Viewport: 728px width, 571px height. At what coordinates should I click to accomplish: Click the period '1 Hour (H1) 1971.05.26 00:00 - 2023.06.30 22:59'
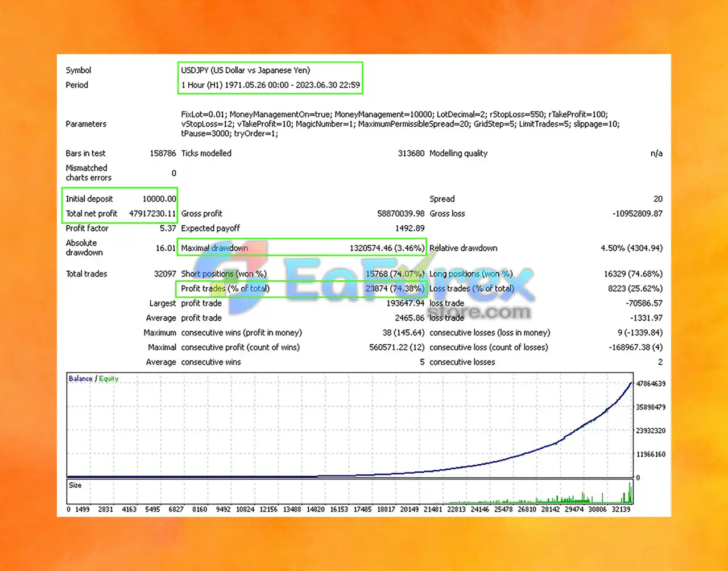click(271, 85)
